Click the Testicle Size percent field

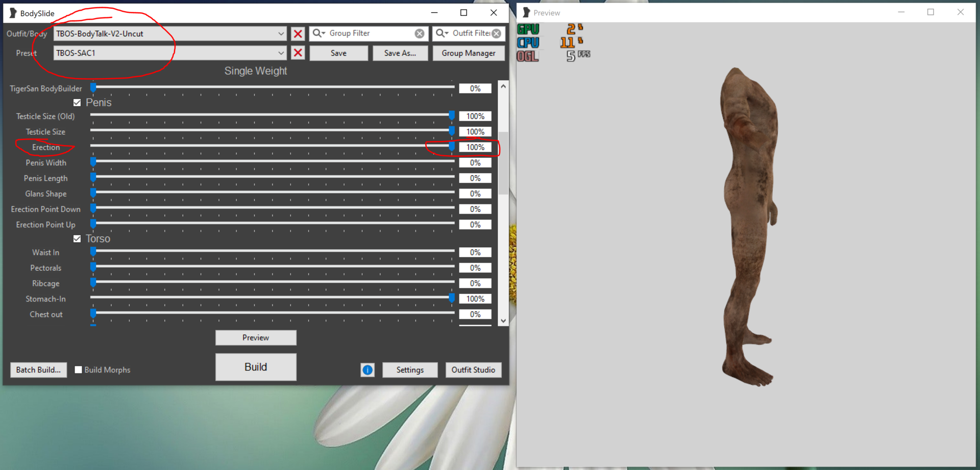tap(475, 132)
